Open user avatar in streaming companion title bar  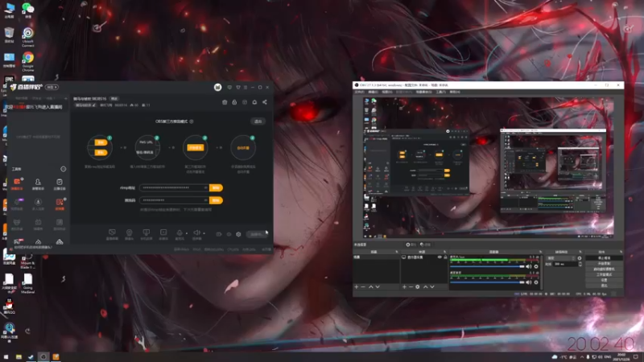tap(217, 87)
